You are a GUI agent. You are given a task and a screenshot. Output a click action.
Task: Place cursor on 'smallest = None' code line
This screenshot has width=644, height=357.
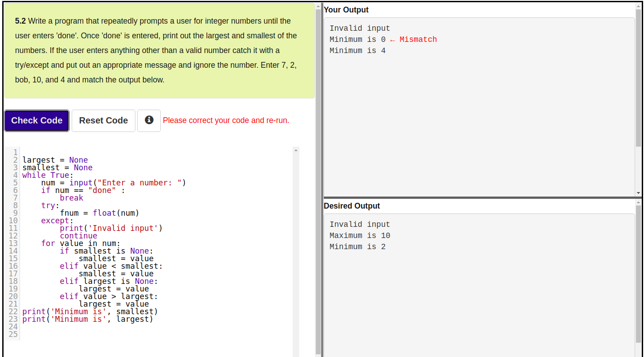point(57,168)
